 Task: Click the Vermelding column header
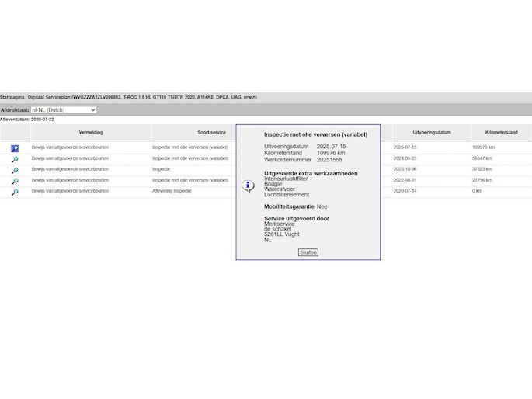click(x=91, y=133)
